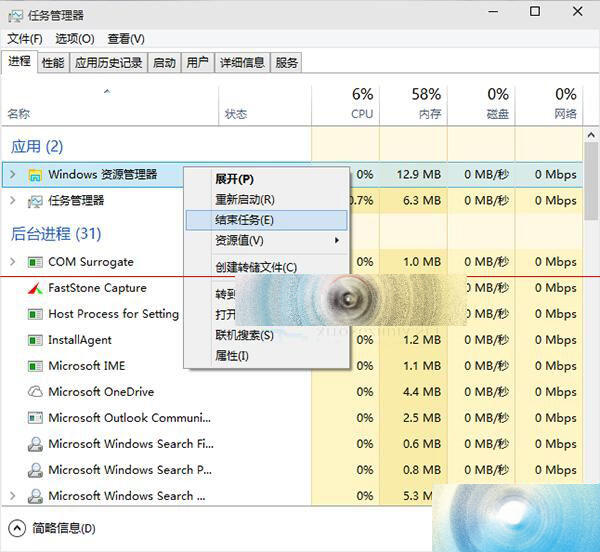
Task: Click the InstallAgent process icon
Action: (x=35, y=340)
